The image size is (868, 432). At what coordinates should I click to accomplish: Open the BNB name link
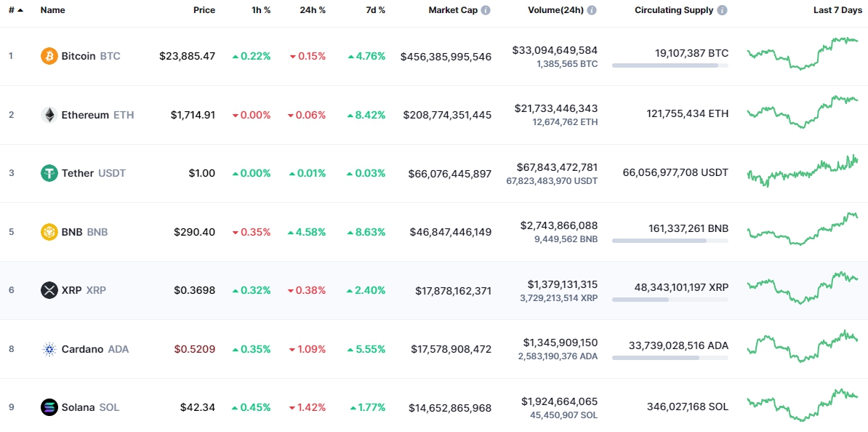coord(72,232)
